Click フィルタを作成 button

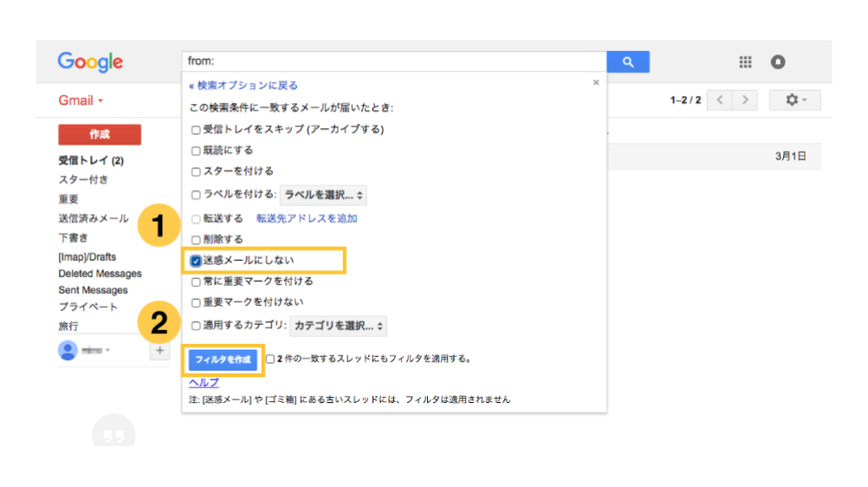click(223, 360)
